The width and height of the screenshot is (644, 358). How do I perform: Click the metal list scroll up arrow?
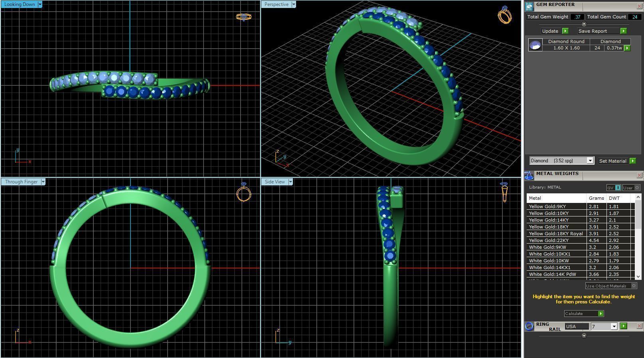(x=638, y=197)
